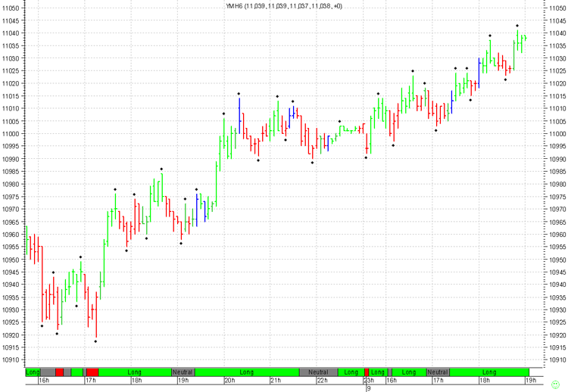Click the 23h time axis label

pyautogui.click(x=369, y=381)
